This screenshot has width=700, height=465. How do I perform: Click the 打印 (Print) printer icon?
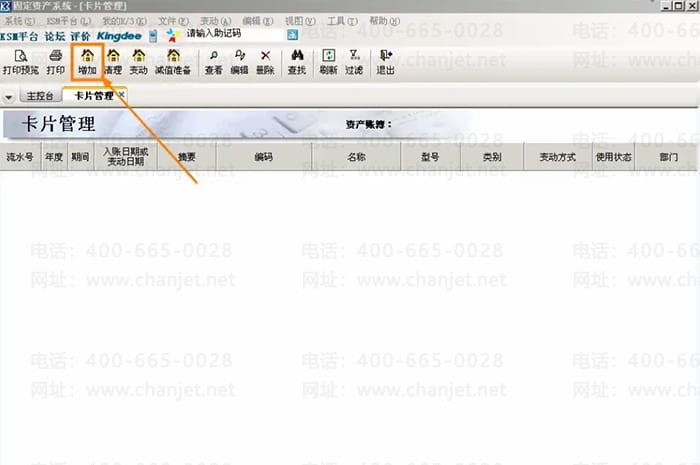(55, 57)
